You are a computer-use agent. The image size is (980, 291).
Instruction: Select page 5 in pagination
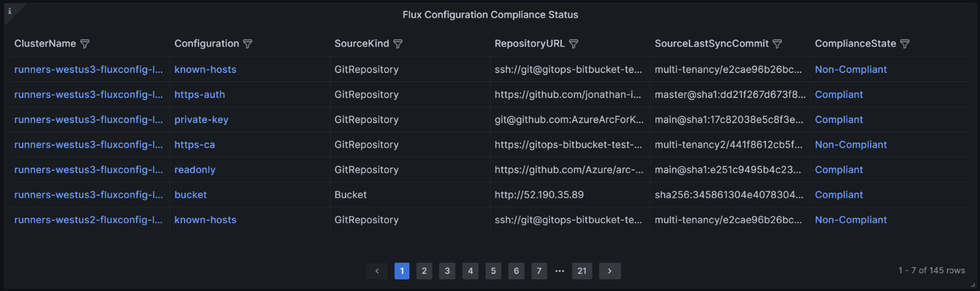493,271
